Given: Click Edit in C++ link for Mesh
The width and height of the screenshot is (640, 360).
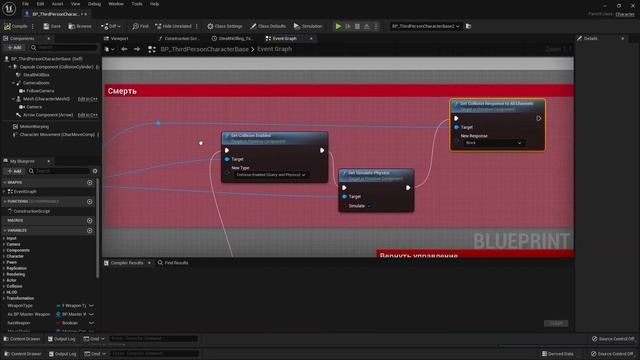Looking at the screenshot, I should click(x=88, y=99).
